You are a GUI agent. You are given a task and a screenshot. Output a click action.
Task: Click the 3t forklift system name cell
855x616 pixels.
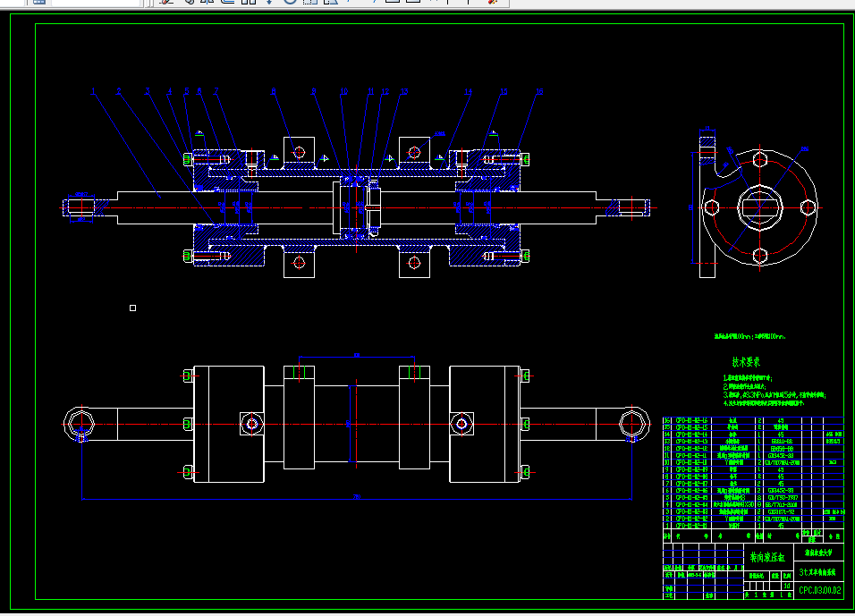pyautogui.click(x=817, y=572)
